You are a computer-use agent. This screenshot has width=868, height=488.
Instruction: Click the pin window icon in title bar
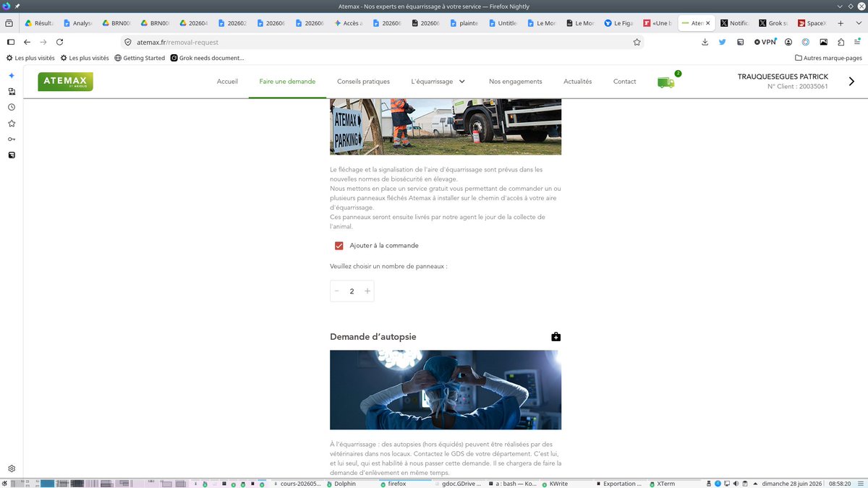click(17, 6)
